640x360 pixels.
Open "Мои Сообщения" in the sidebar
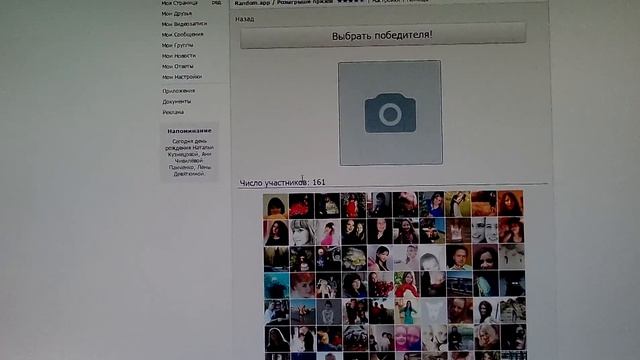pyautogui.click(x=182, y=35)
